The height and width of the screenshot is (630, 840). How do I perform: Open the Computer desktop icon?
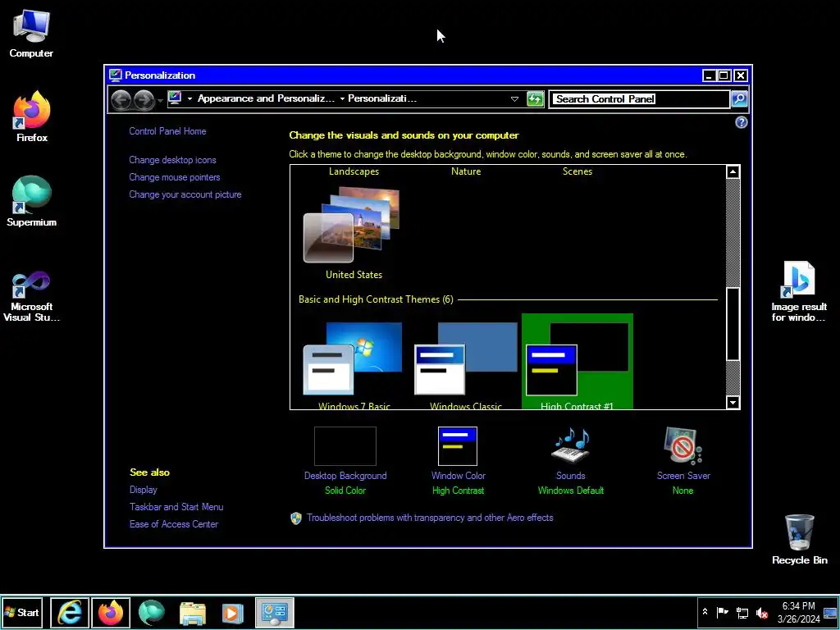pos(31,34)
